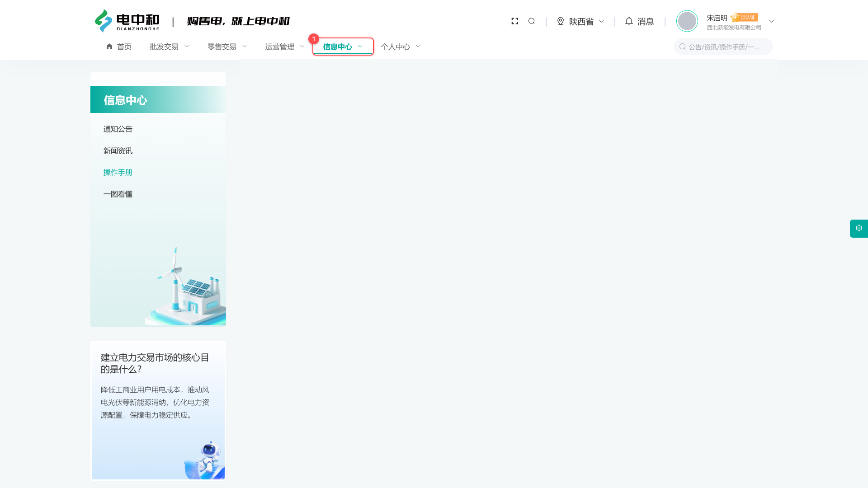The width and height of the screenshot is (868, 488).
Task: Select 操作手册 in sidebar
Action: pos(118,173)
